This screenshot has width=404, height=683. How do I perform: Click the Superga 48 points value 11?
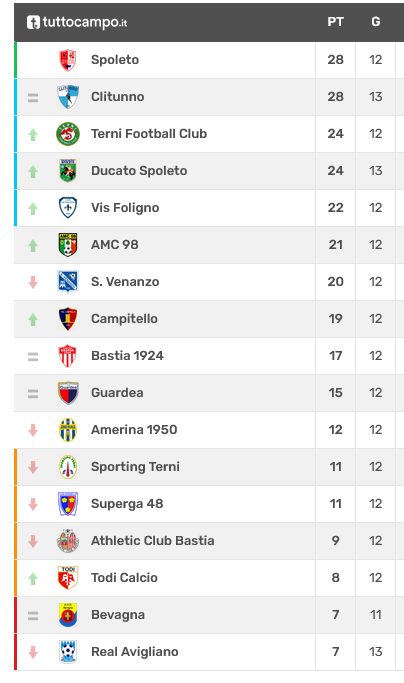point(336,504)
